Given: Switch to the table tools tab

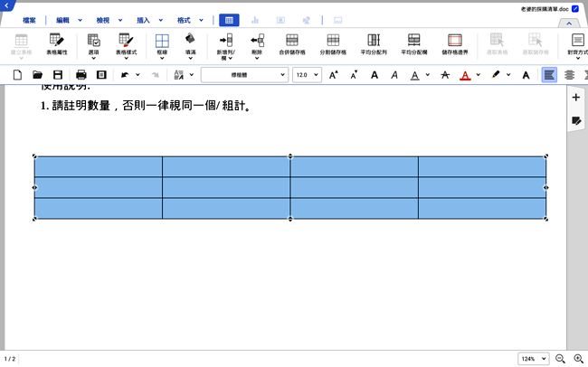Looking at the screenshot, I should [x=229, y=20].
